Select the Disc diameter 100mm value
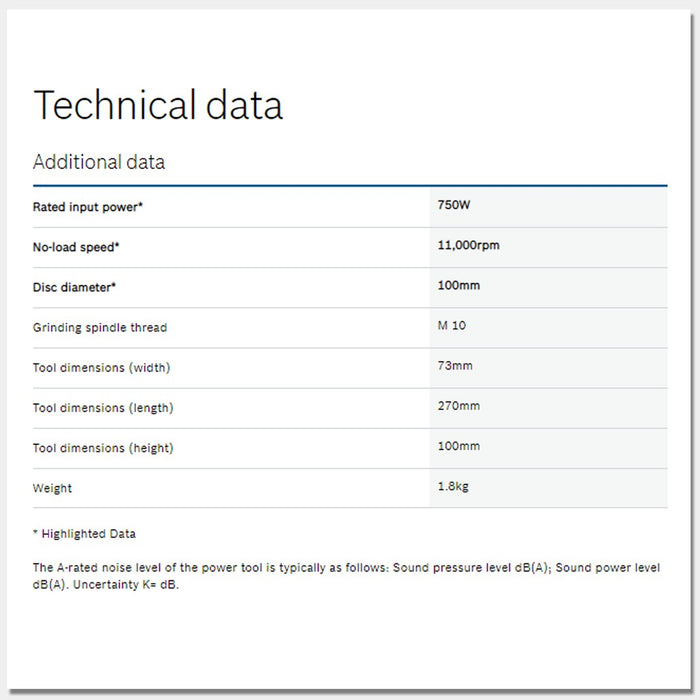This screenshot has width=700, height=700. (x=459, y=285)
